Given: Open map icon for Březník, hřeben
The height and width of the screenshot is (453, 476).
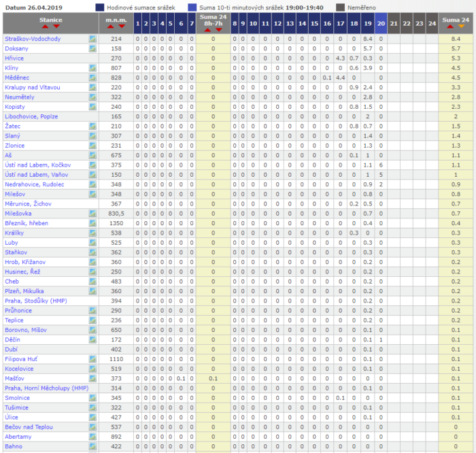Looking at the screenshot, I should [x=92, y=223].
